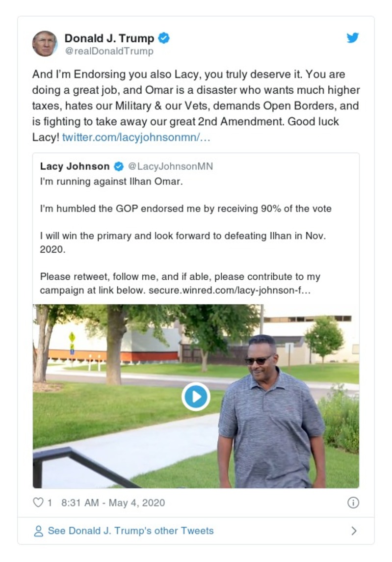Click the Twitter bird logo

point(353,38)
